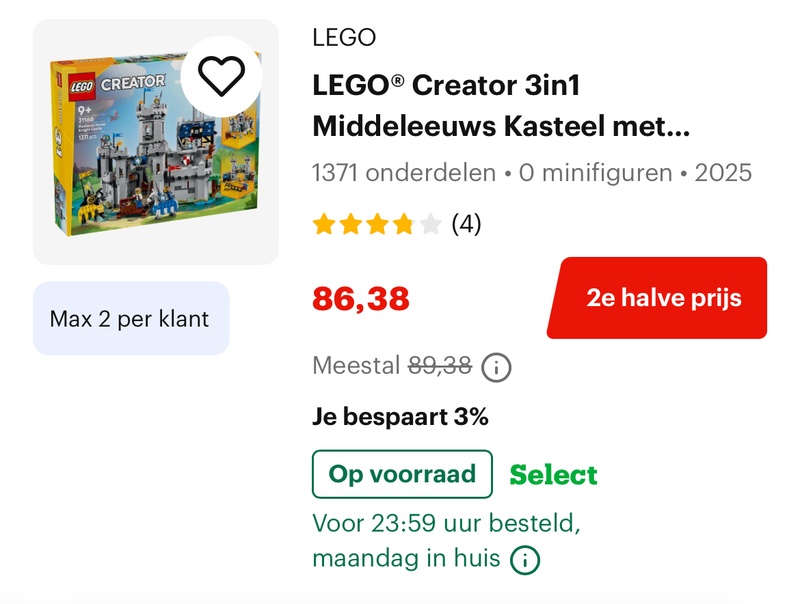Click the Select membership logo
The width and height of the screenshot is (800, 604).
click(x=554, y=475)
